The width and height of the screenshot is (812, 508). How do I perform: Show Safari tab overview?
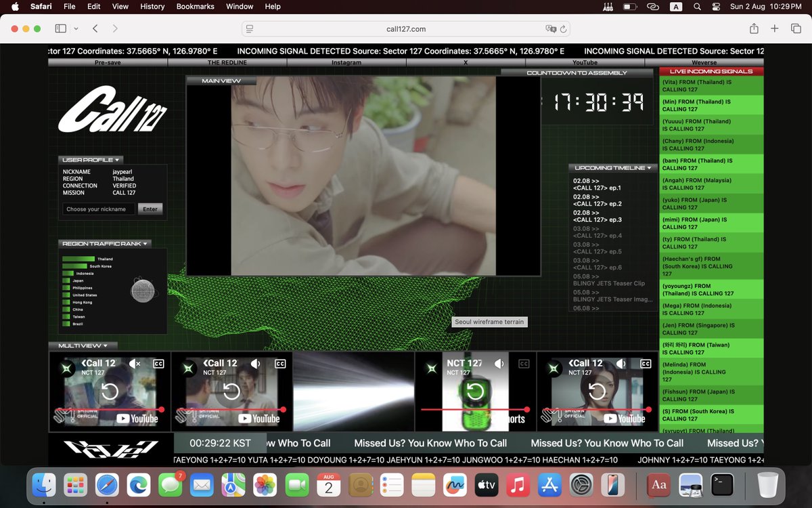coord(796,28)
